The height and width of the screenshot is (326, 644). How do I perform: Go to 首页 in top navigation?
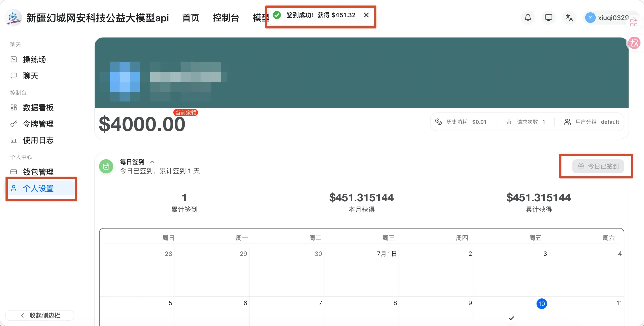pos(191,17)
